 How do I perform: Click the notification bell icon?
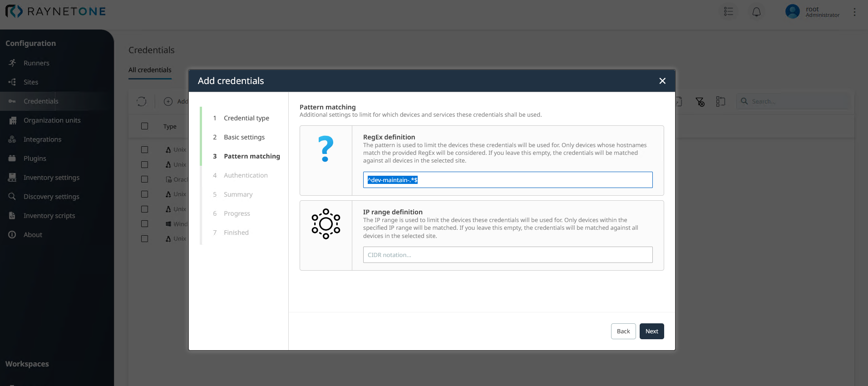tap(756, 12)
